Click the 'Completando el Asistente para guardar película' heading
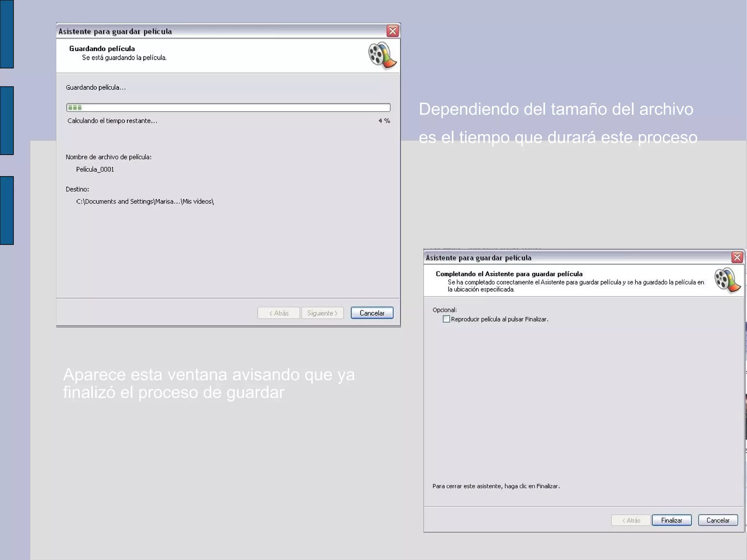 point(509,274)
